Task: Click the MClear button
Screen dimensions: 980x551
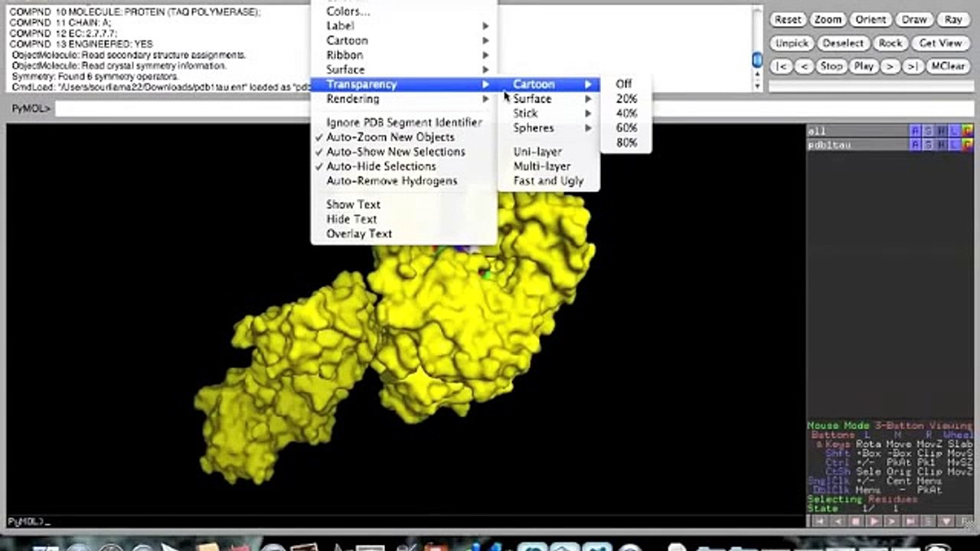Action: pyautogui.click(x=948, y=67)
